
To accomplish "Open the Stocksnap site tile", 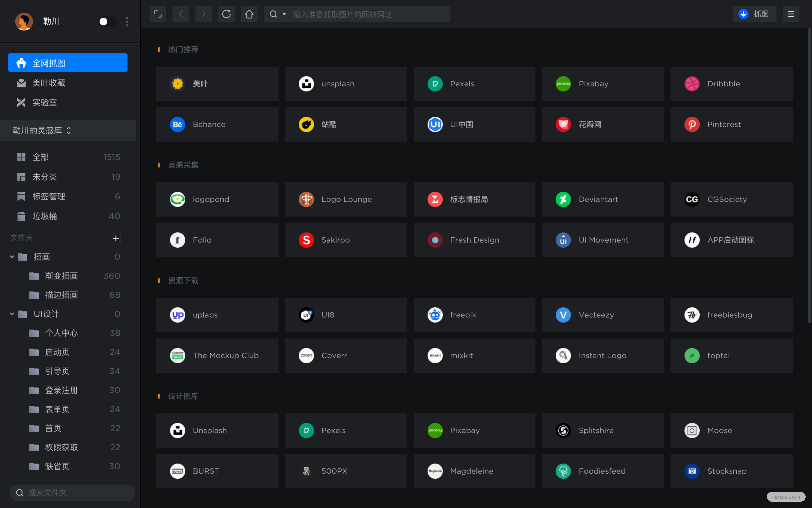I will click(x=731, y=471).
